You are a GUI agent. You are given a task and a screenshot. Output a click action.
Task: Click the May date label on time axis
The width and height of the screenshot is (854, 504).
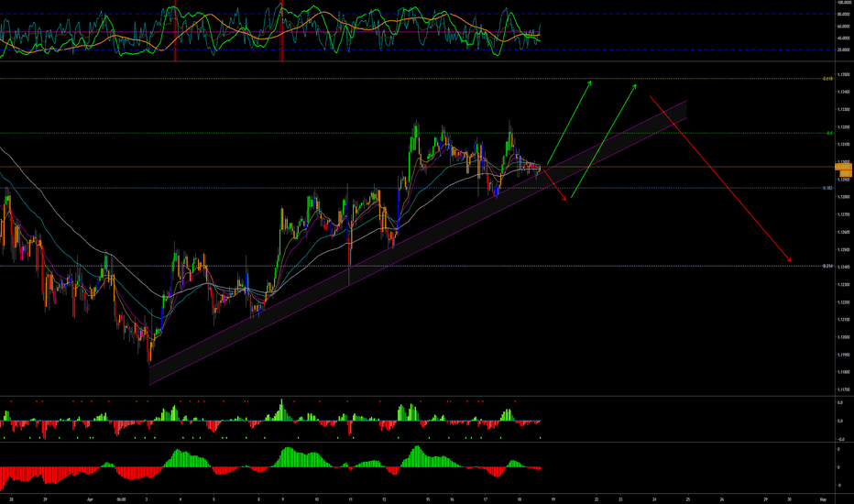click(823, 499)
